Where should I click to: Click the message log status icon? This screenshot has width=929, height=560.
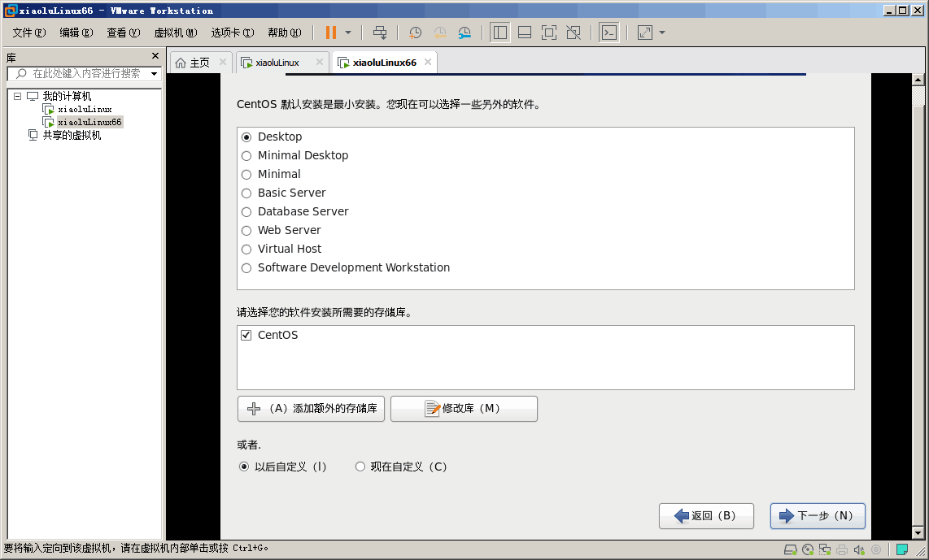coord(902,550)
